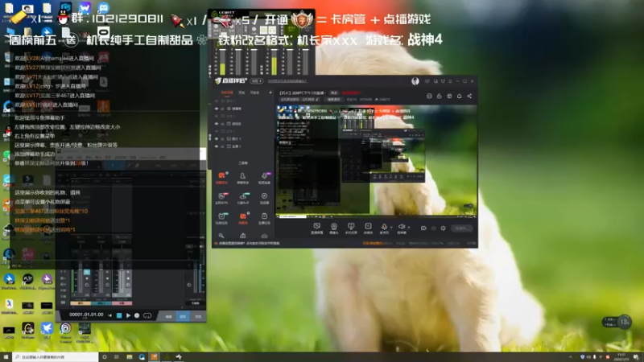Switch to highlighted blue tab in DAW footer

(x=183, y=316)
